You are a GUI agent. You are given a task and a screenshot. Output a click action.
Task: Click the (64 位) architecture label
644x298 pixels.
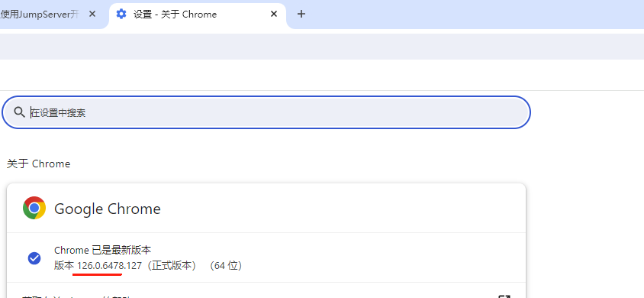pos(225,266)
